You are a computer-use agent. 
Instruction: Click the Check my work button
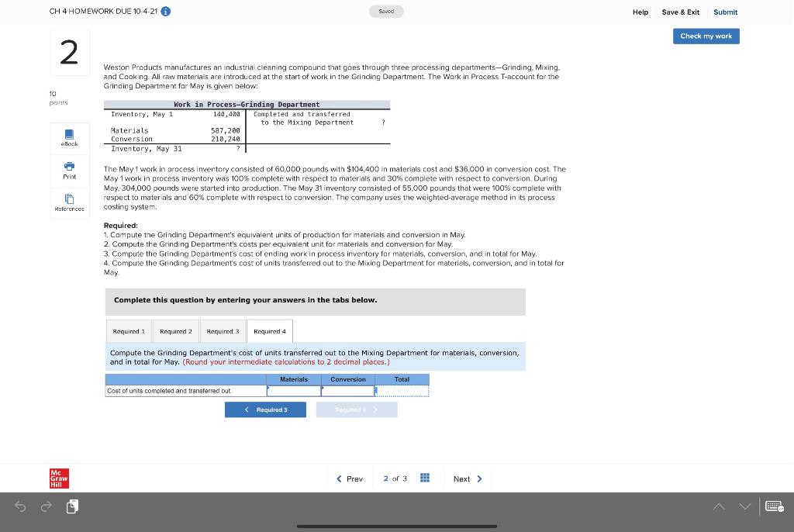pyautogui.click(x=706, y=36)
